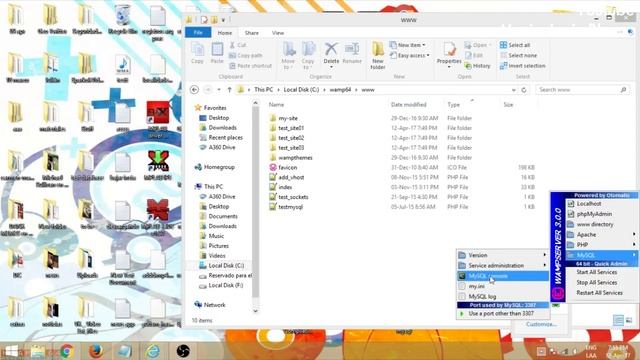Open the Easy access dropdown
This screenshot has height=360, width=640.
(410, 56)
